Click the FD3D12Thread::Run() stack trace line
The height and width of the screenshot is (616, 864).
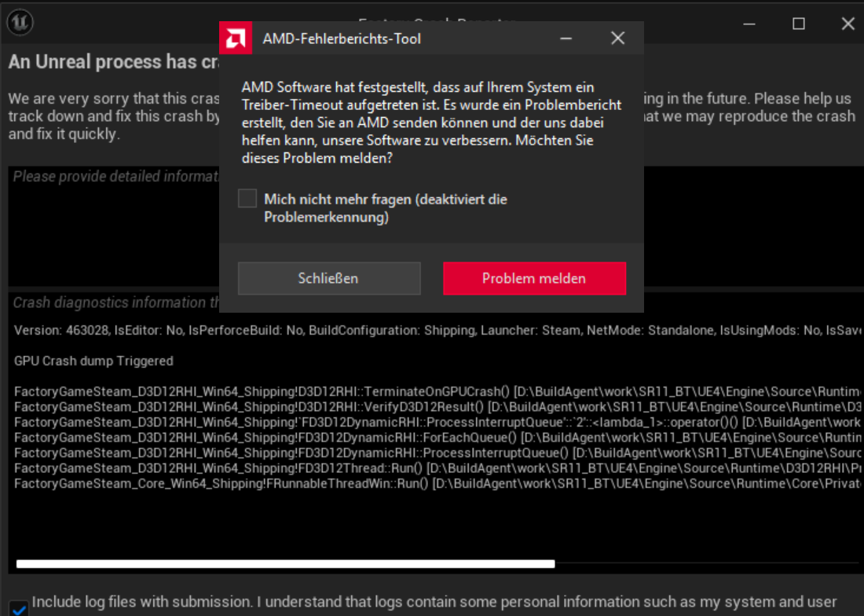pos(437,468)
